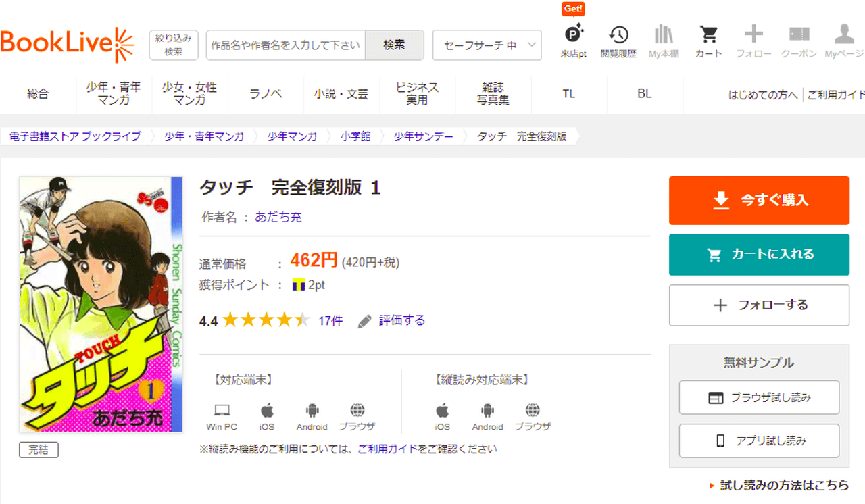
Task: Expand the セーフサーチ dropdown
Action: [487, 45]
